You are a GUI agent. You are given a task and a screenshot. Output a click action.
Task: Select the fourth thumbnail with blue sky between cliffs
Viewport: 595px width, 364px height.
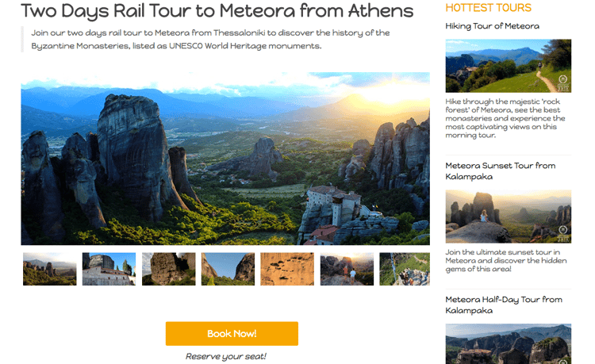228,269
